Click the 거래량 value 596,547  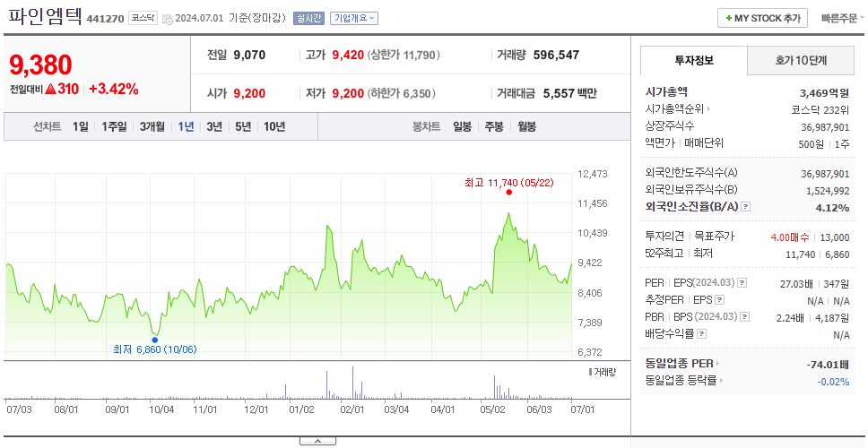tap(556, 55)
